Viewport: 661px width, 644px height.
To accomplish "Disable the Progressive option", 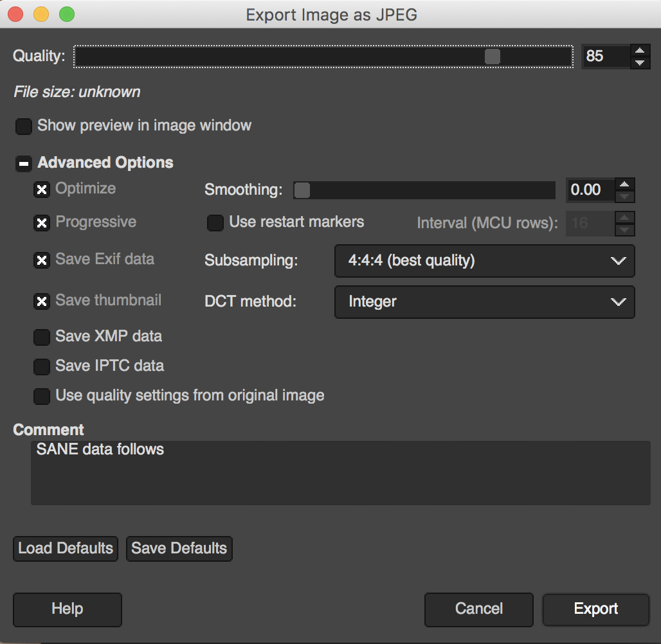I will [42, 223].
